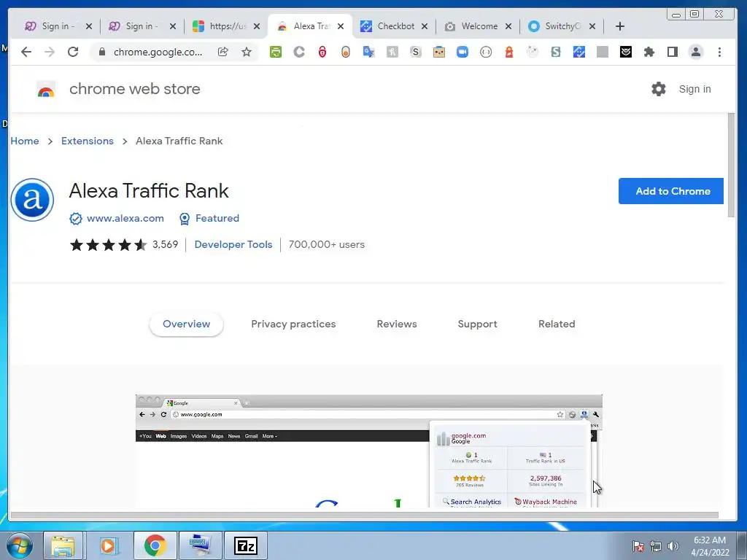747x560 pixels.
Task: Select the Privacy practices tab
Action: point(293,324)
